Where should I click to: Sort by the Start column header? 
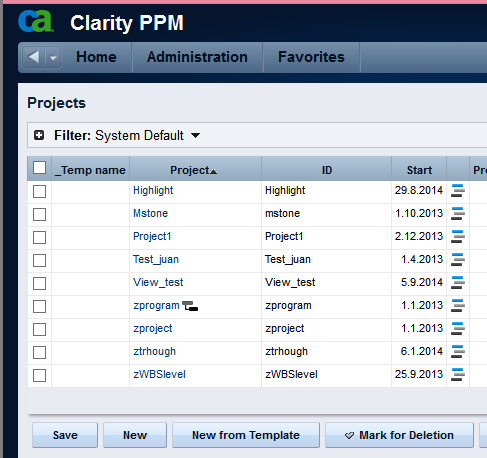419,170
